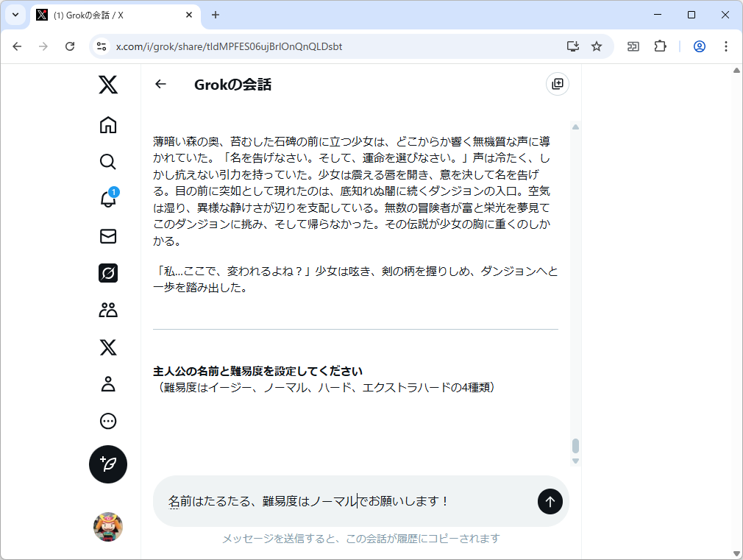Open Communities with the people icon

107,310
